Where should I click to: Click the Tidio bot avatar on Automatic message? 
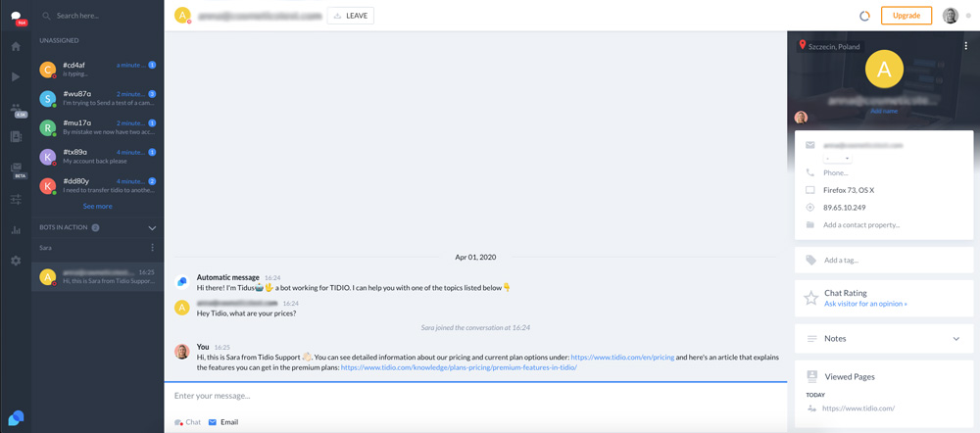[x=181, y=282]
